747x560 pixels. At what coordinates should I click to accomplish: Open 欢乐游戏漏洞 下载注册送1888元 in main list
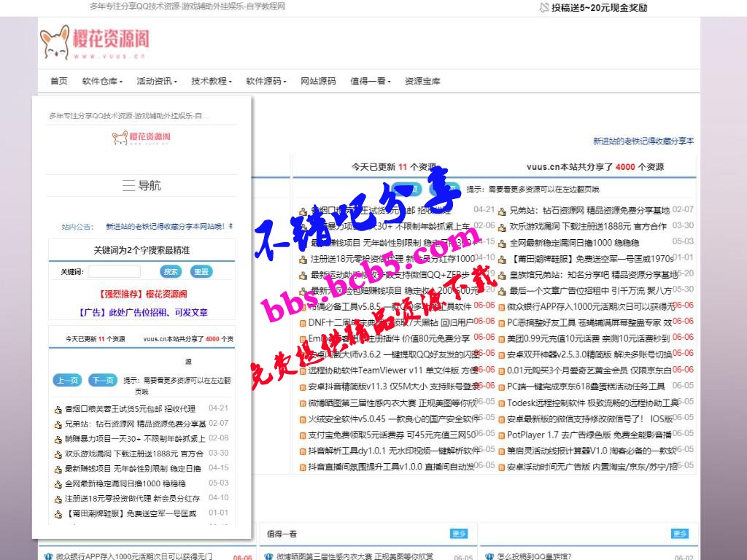588,226
